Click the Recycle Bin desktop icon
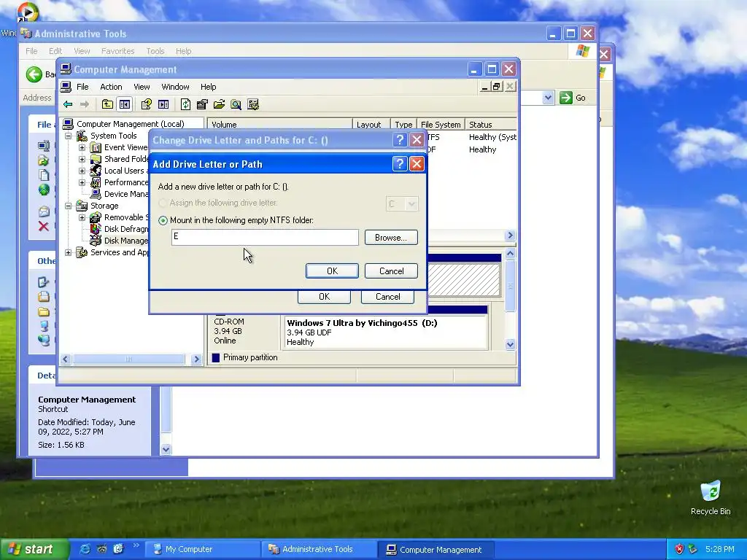The width and height of the screenshot is (747, 560). 711,491
